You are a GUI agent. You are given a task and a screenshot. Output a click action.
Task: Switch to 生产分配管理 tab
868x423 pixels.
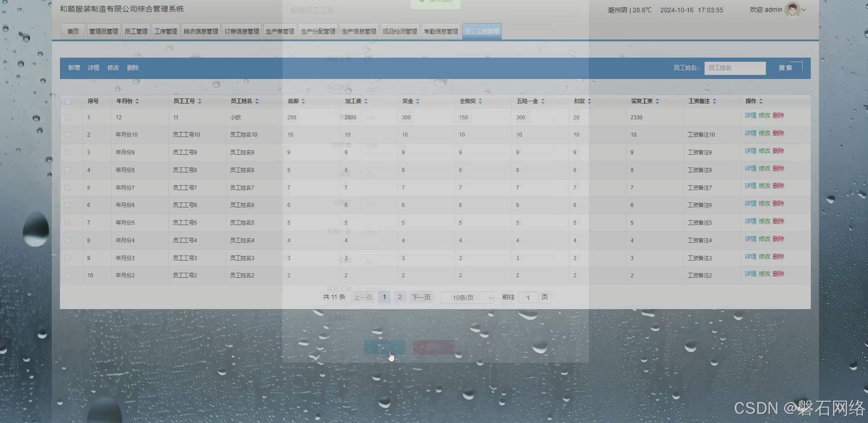click(318, 31)
